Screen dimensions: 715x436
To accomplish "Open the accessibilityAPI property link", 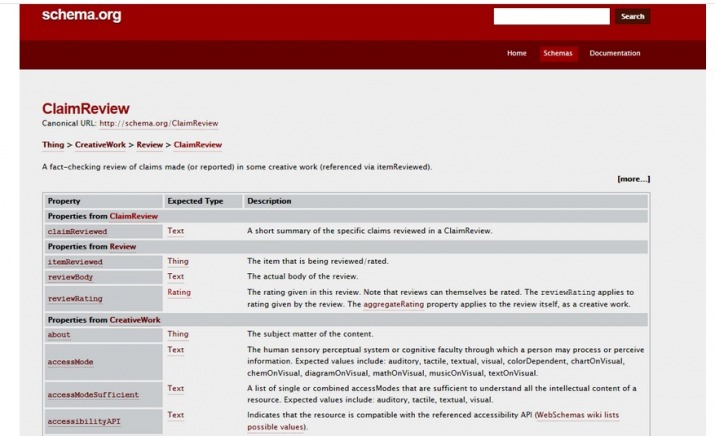I will point(84,421).
